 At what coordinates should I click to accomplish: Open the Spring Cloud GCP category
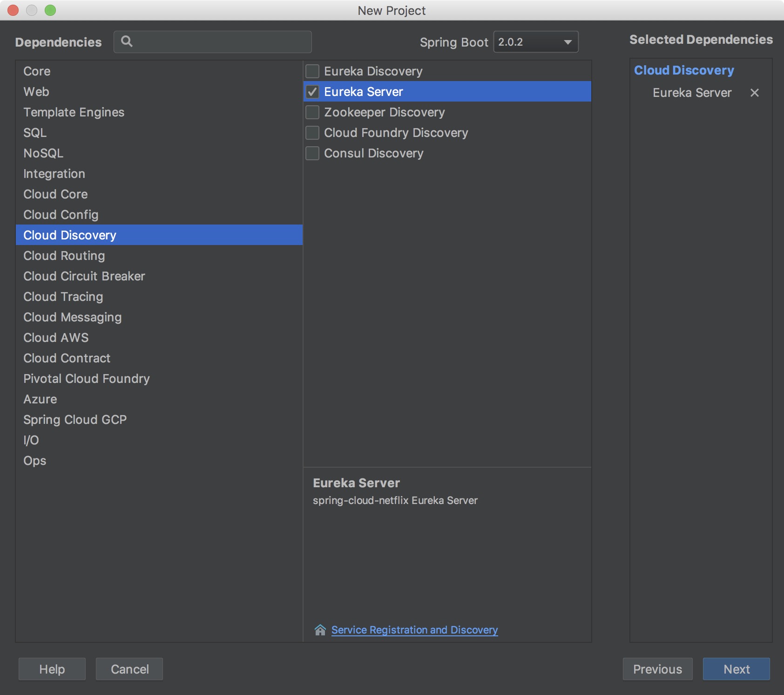[x=159, y=420]
